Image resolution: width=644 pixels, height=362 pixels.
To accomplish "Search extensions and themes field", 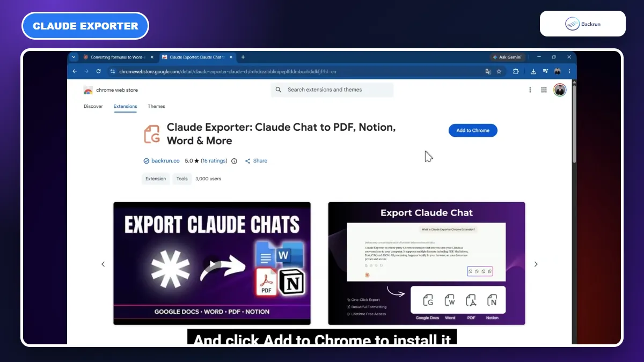I will (x=332, y=90).
